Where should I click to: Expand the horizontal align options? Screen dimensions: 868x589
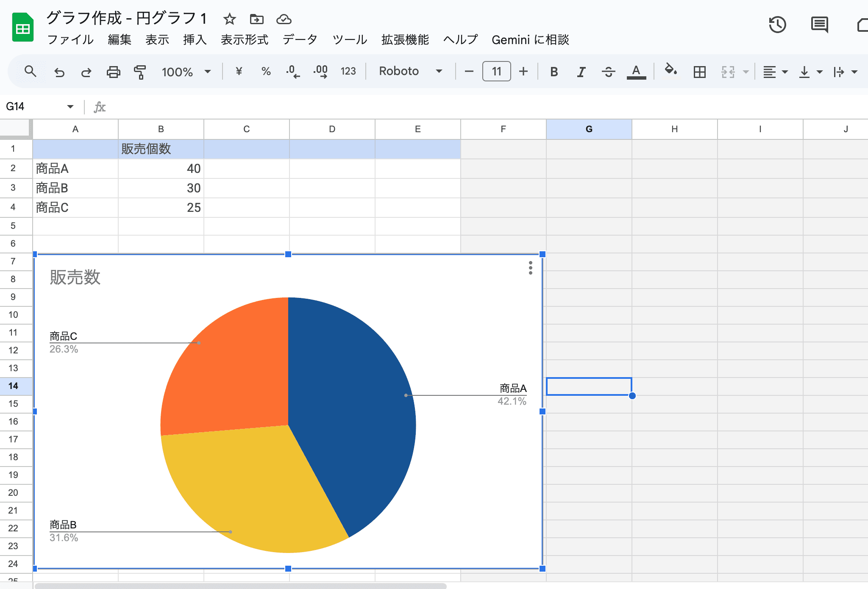coord(785,72)
